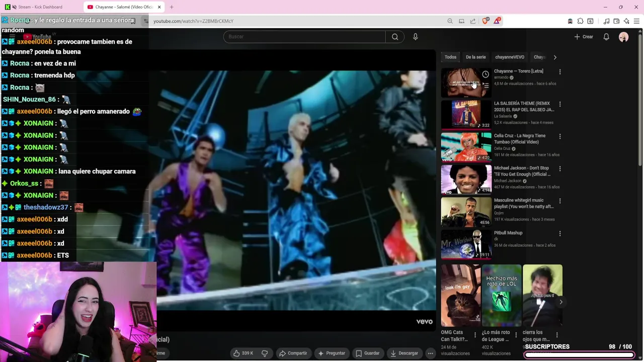Click the music note playlist icon in browser toolbar

point(606,21)
